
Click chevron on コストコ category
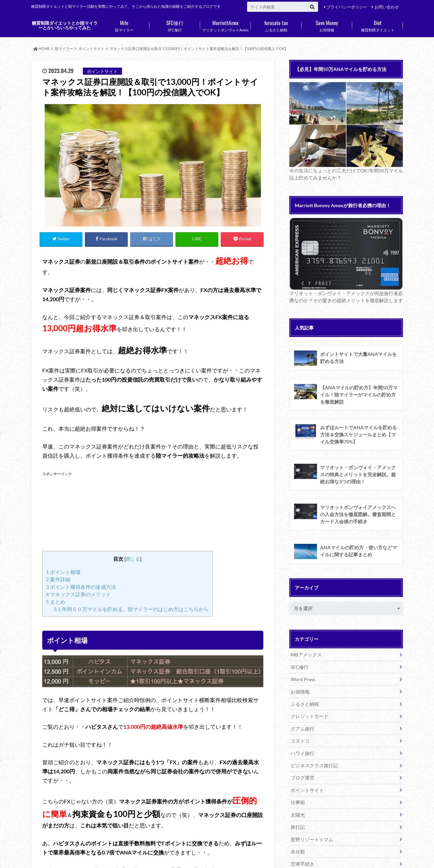pyautogui.click(x=401, y=741)
